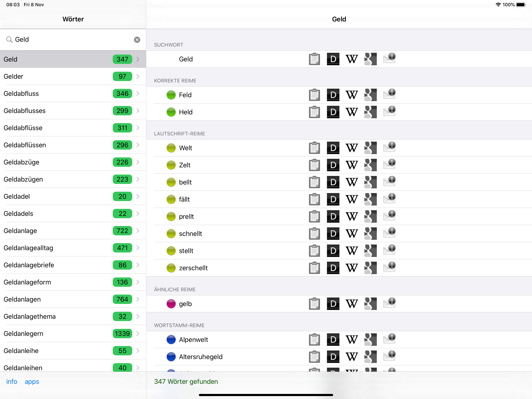Select 'Geldanlagebriefe' in word list
Viewport: 532px width, 399px height.
coord(73,265)
